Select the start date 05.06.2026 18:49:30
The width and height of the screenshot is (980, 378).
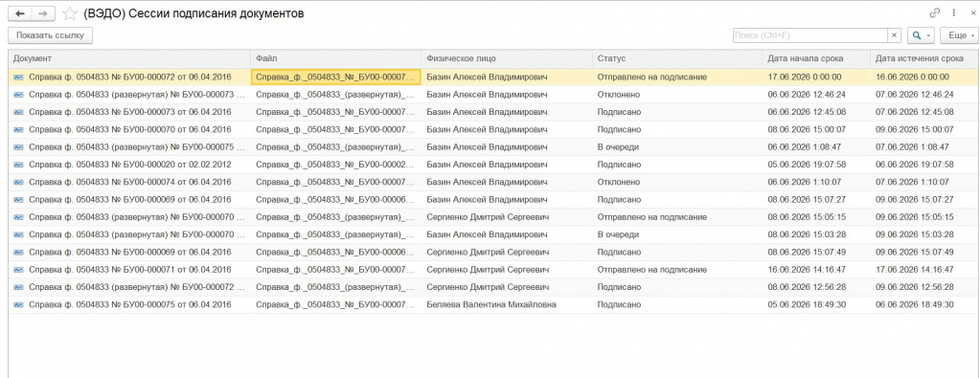pyautogui.click(x=816, y=305)
